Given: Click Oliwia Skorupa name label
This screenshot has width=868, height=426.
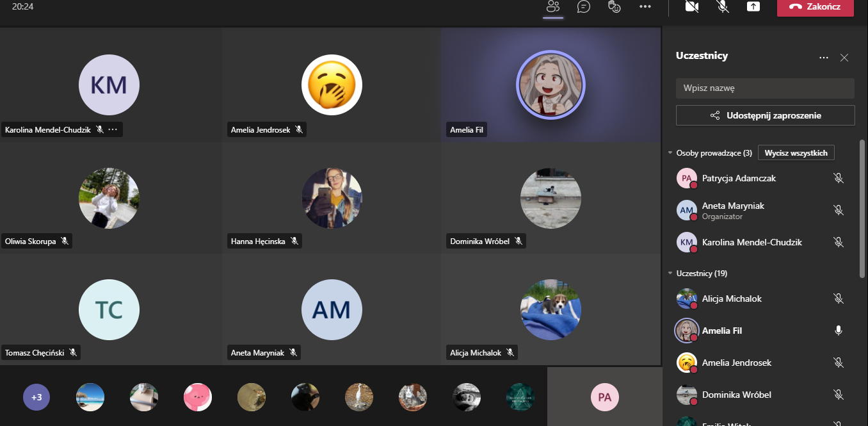Looking at the screenshot, I should (31, 242).
